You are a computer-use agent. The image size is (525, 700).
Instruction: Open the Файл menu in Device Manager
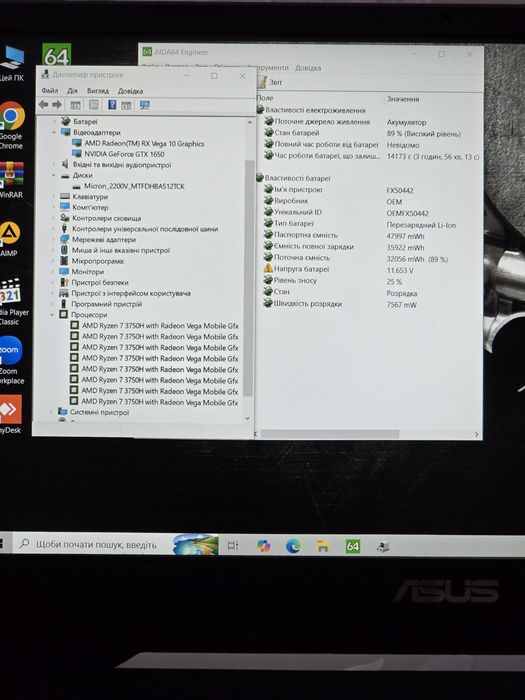pos(50,91)
